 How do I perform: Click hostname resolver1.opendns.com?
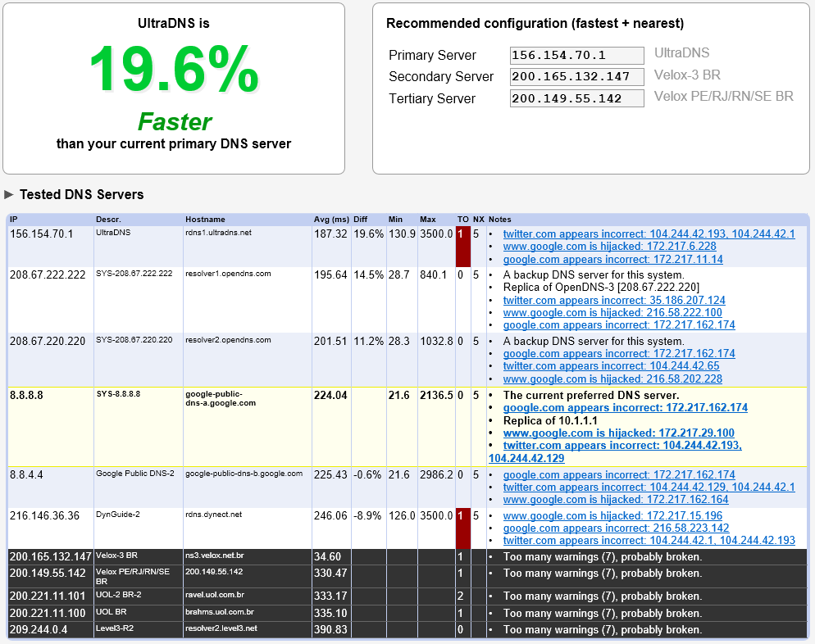point(228,274)
